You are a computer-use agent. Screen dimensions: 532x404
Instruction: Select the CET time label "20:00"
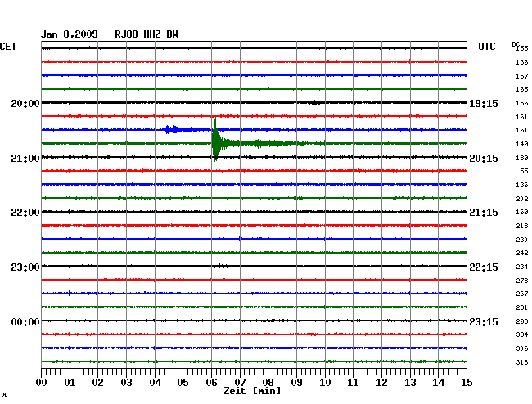click(25, 103)
